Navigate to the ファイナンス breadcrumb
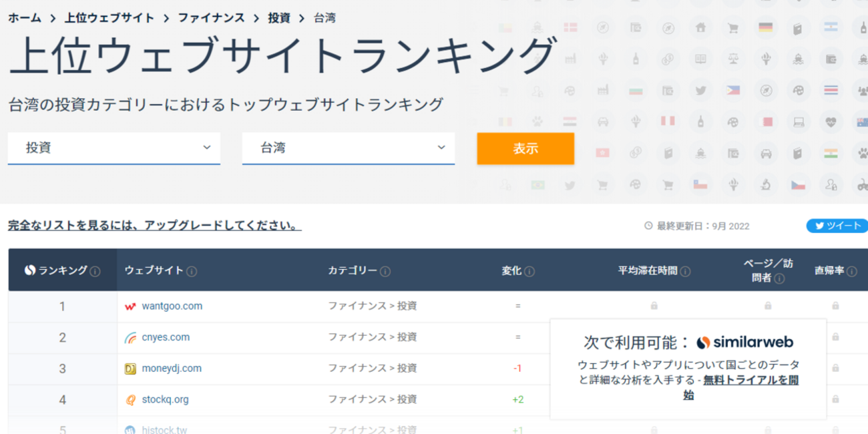 (x=211, y=18)
